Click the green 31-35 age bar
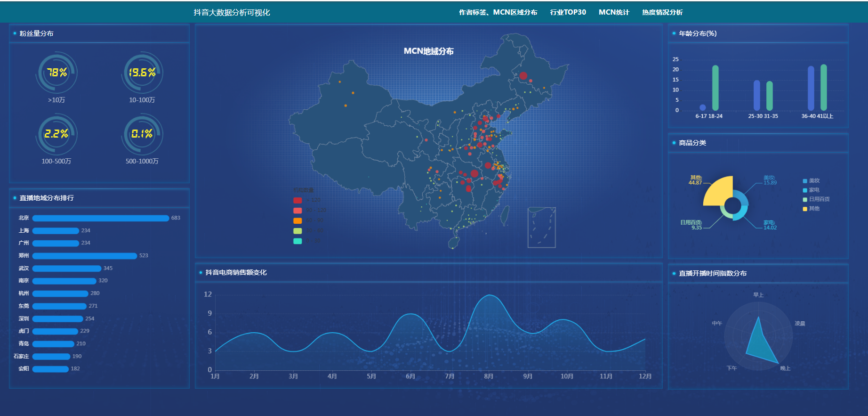 (x=769, y=96)
